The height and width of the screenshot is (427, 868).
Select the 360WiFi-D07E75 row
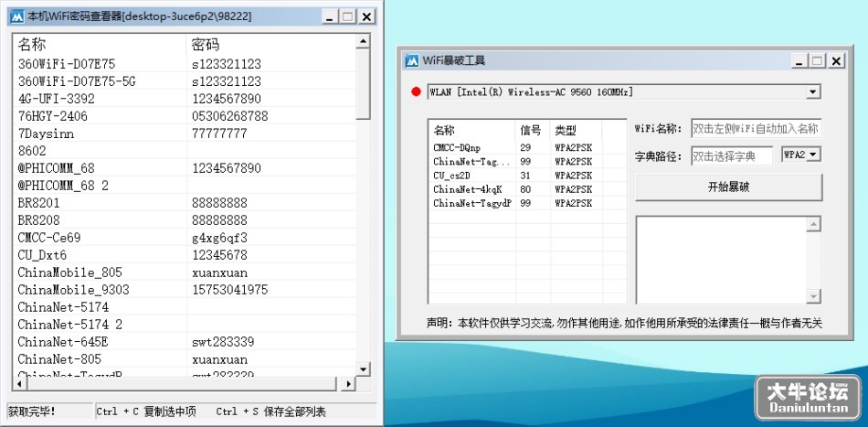tap(185, 64)
